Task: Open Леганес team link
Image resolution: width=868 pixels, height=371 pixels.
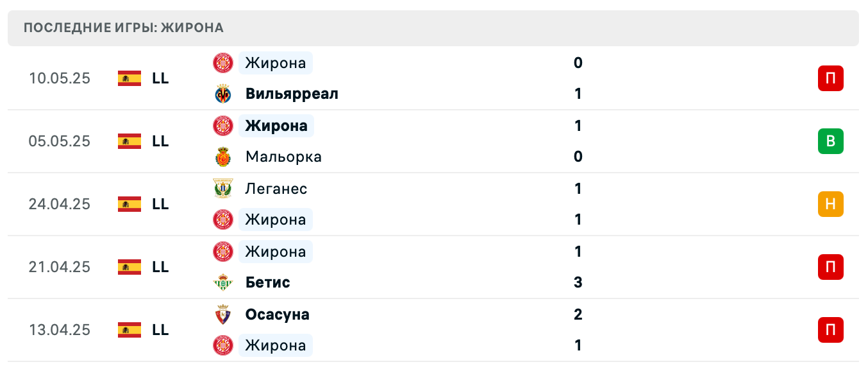Action: tap(276, 189)
